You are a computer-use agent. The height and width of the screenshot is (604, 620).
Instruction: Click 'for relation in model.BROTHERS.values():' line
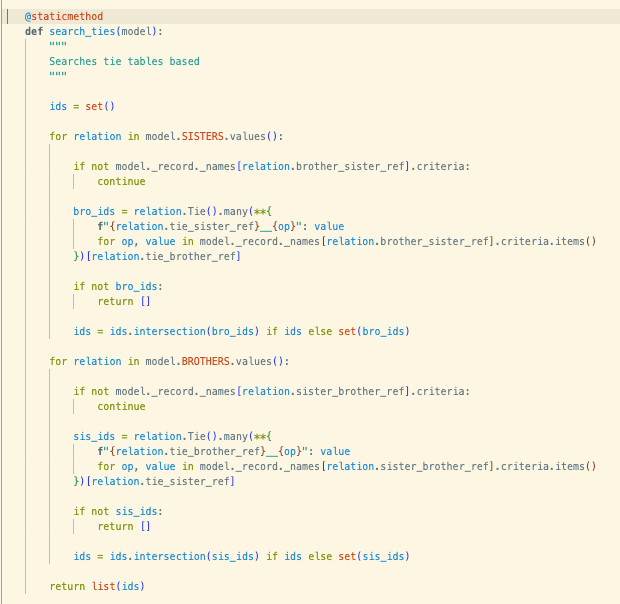pyautogui.click(x=169, y=361)
